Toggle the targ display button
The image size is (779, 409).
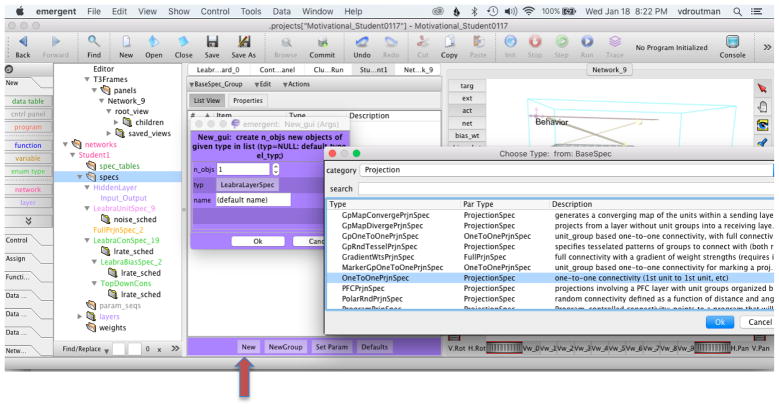(x=466, y=86)
